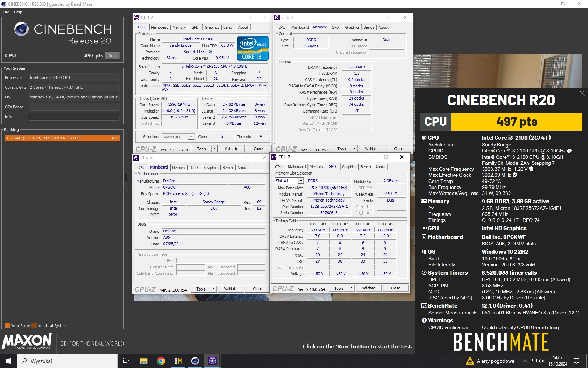Switch to Bench tab in Memory window
This screenshot has width=588, height=368.
[369, 27]
